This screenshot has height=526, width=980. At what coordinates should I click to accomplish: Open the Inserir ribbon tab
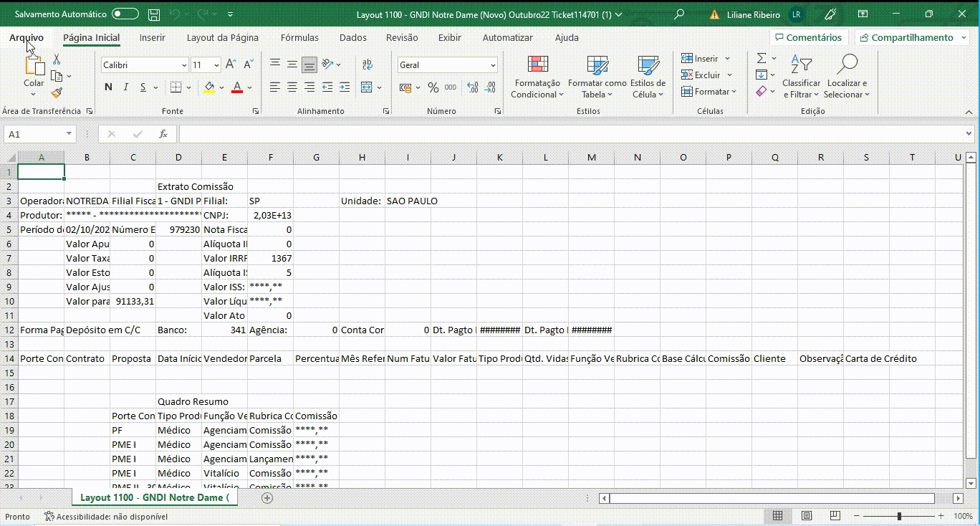pos(152,37)
